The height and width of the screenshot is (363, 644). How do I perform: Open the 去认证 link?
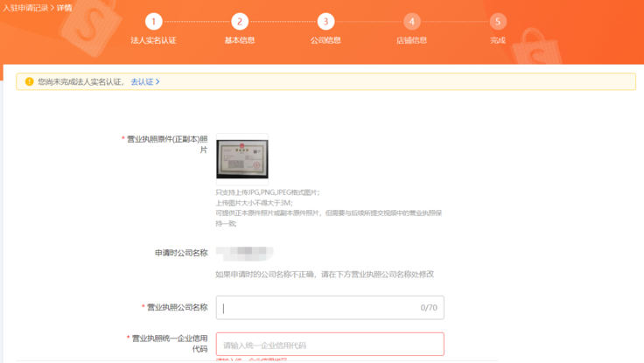tap(145, 81)
